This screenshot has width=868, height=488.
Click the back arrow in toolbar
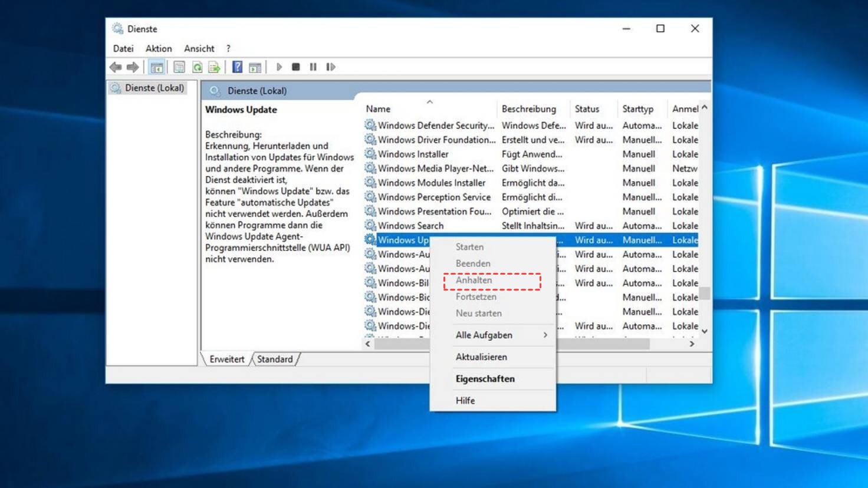(116, 67)
